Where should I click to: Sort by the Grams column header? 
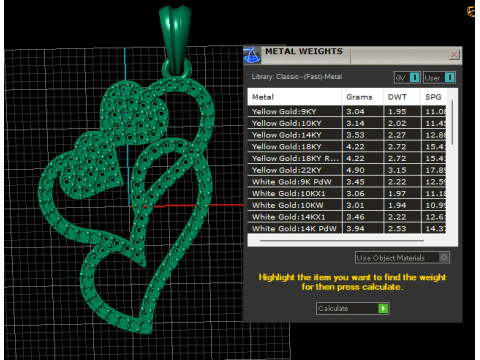click(362, 97)
